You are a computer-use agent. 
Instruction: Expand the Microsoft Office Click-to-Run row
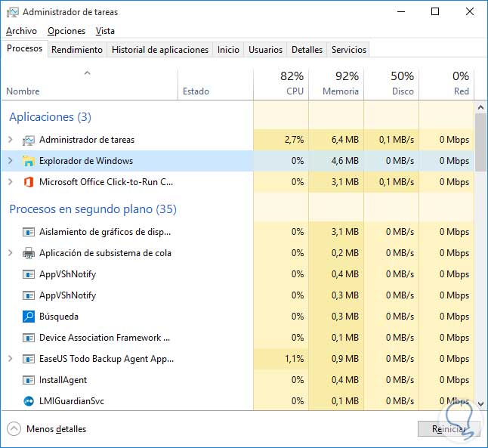[x=11, y=182]
